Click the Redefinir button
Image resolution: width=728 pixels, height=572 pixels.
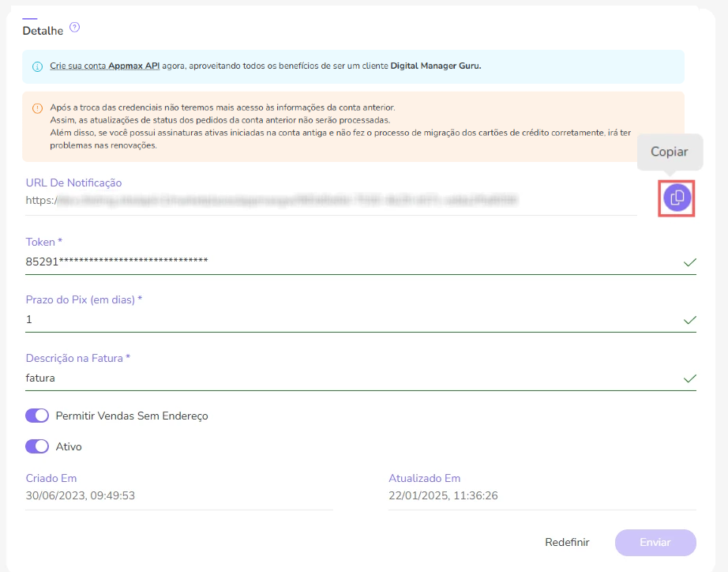[567, 542]
